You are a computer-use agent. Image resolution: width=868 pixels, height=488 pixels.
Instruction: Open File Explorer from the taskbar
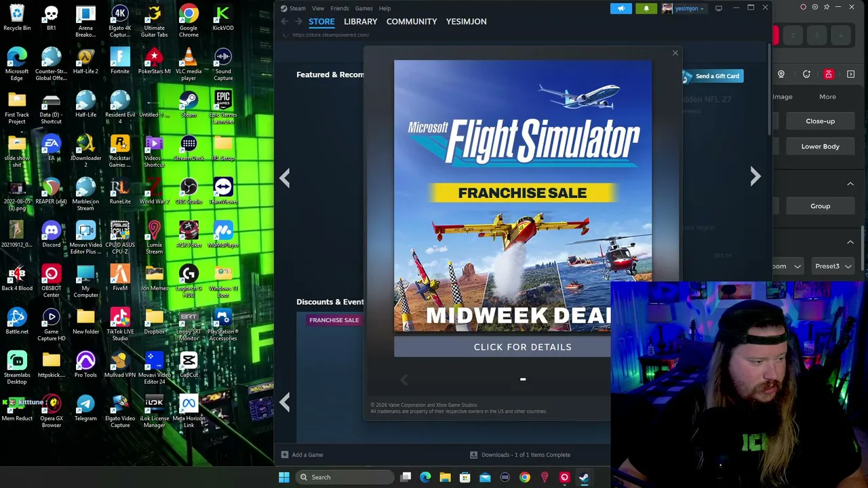click(445, 477)
